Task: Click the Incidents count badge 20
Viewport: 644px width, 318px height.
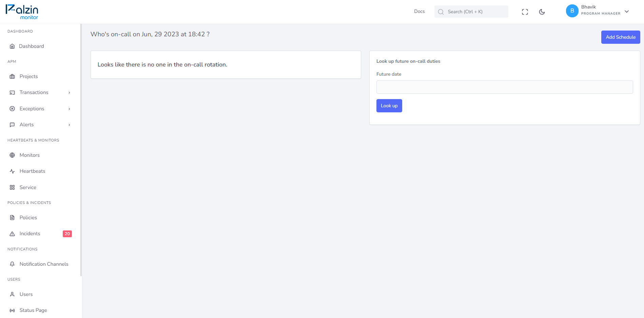Action: tap(67, 233)
